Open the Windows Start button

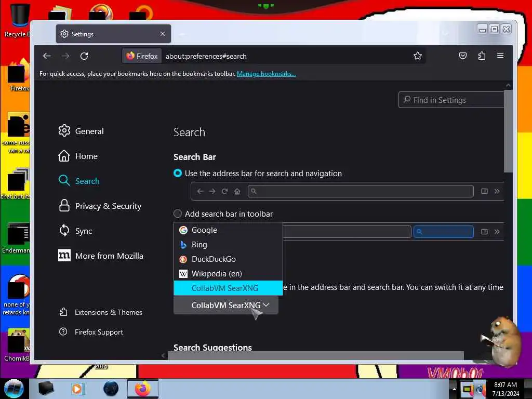(14, 389)
